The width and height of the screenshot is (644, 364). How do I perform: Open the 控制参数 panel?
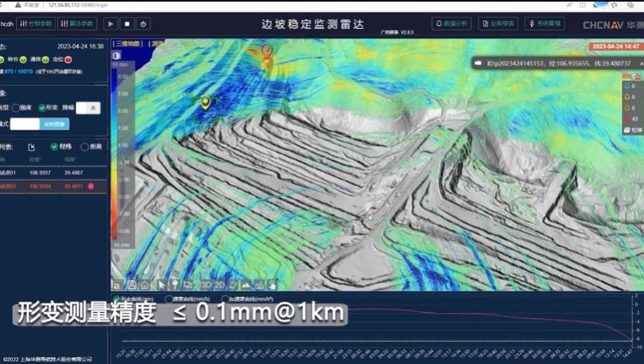[x=35, y=24]
